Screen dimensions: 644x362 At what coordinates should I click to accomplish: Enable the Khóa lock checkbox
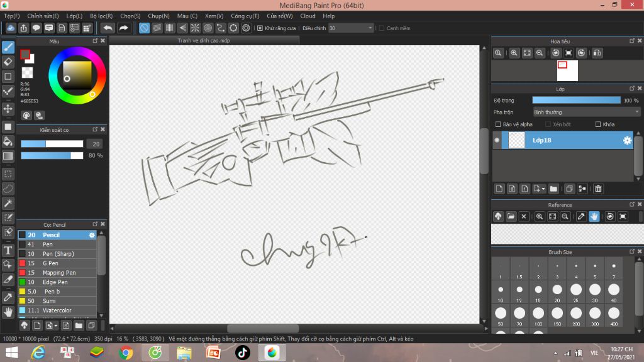point(598,124)
